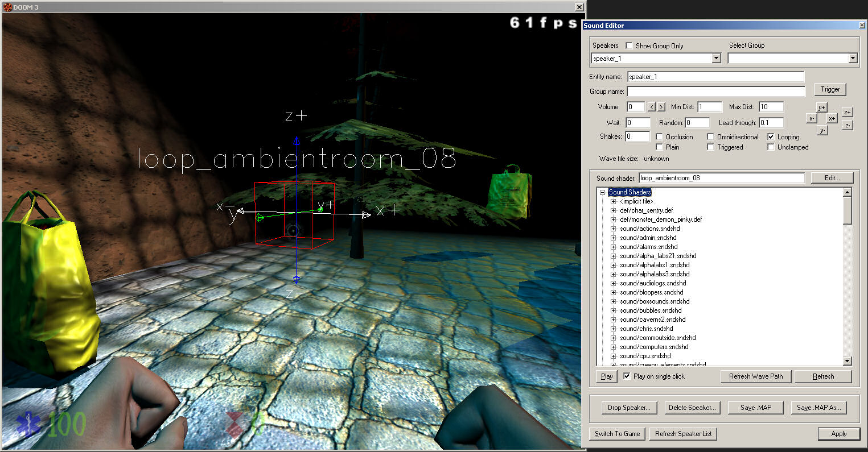Increase volume with the > arrow
868x452 pixels.
(661, 107)
